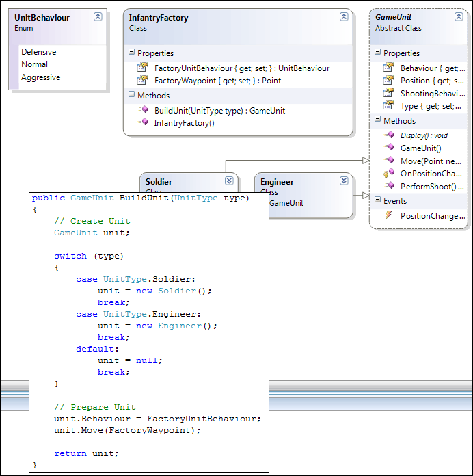473x476 pixels.
Task: Collapse the UnitBehaviour enum box chevron
Action: click(98, 16)
